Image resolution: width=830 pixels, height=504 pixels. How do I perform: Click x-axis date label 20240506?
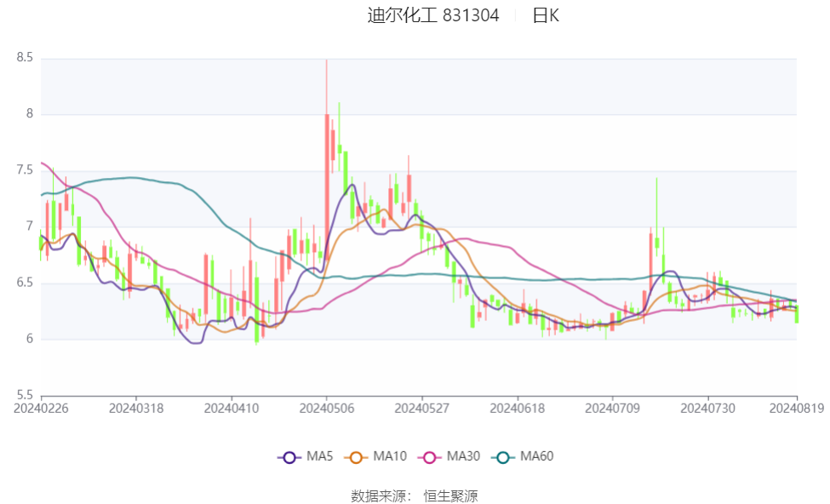tap(327, 409)
